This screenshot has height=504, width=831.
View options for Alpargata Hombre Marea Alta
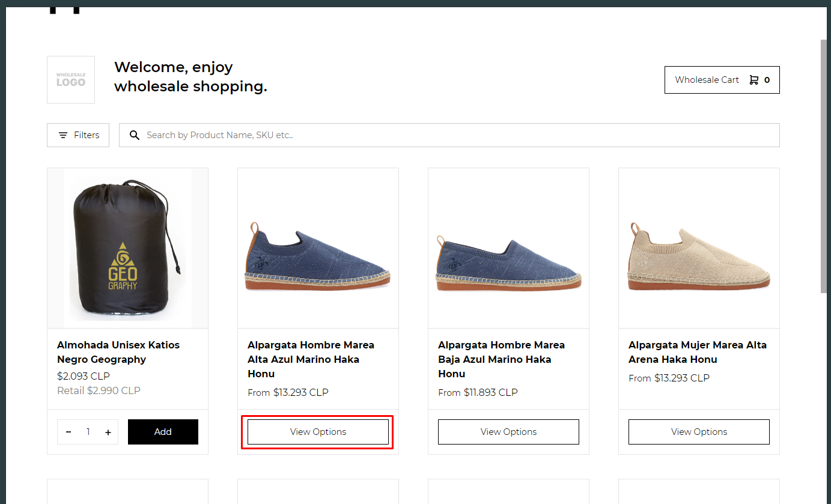tap(318, 432)
